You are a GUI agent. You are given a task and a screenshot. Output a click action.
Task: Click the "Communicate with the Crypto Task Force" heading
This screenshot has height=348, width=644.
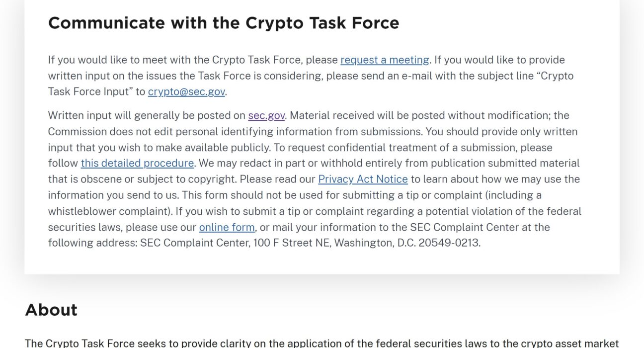[224, 23]
